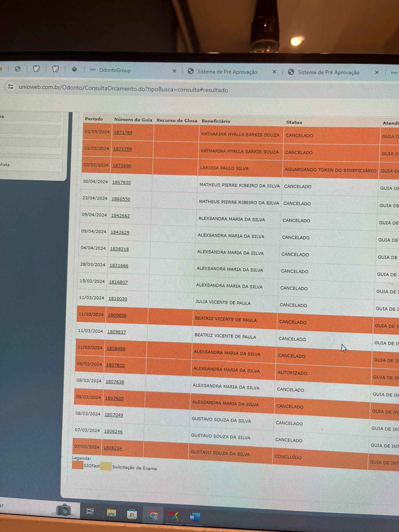The height and width of the screenshot is (532, 399).
Task: Open guide number 1831666 link
Action: tap(119, 265)
